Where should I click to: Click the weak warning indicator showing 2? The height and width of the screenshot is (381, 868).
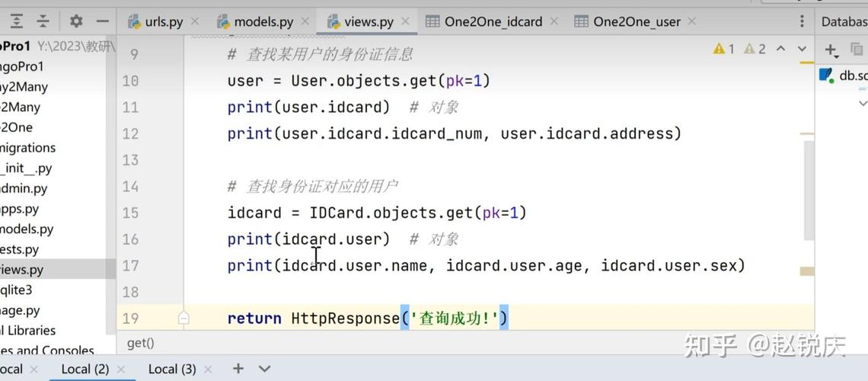coord(755,49)
